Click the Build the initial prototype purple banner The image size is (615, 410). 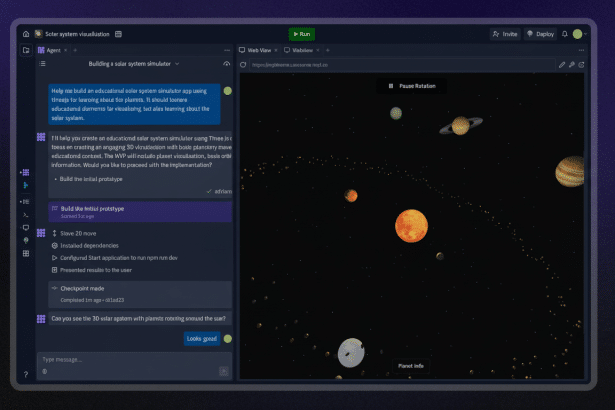[140, 212]
